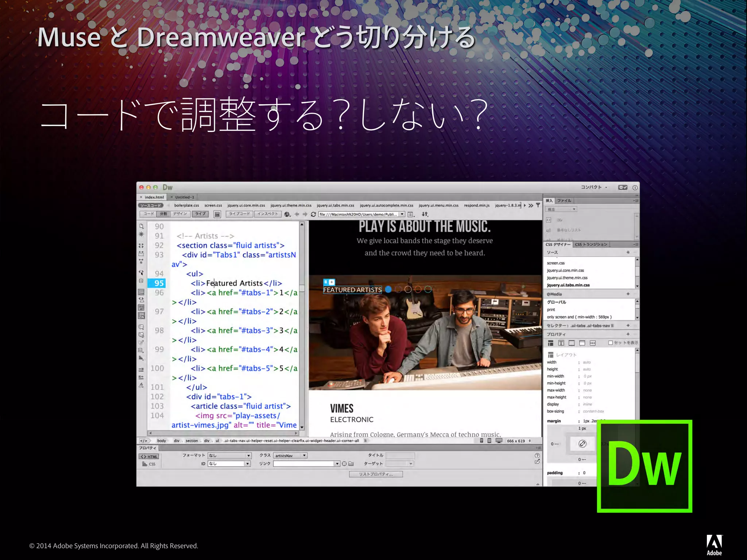Click the filter funnel icon for related files
747x560 pixels.
[x=538, y=205]
